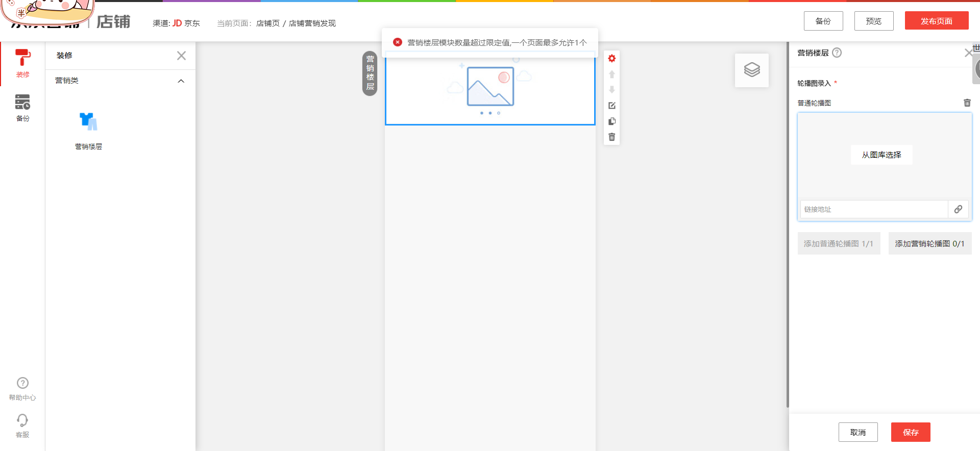Click the 链接地址 input field
Image resolution: width=980 pixels, height=451 pixels.
point(873,209)
